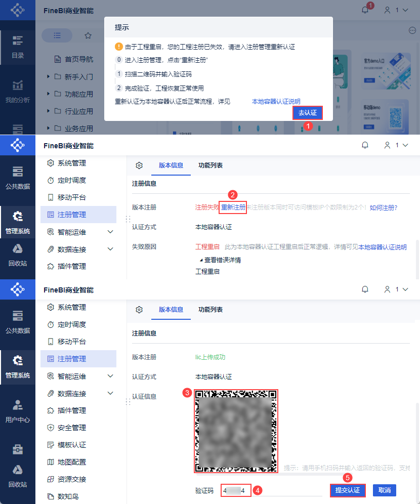
Task: Open 我的分析 in the left sidebar
Action: 18,92
